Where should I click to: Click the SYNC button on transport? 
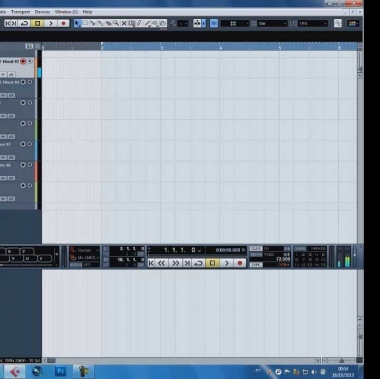click(256, 265)
